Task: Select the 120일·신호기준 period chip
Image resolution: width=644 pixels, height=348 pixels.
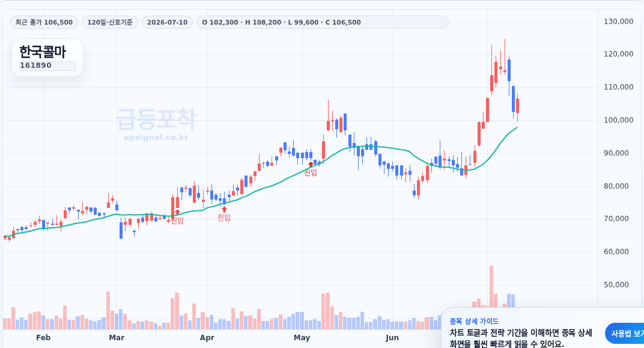Action: (x=110, y=22)
